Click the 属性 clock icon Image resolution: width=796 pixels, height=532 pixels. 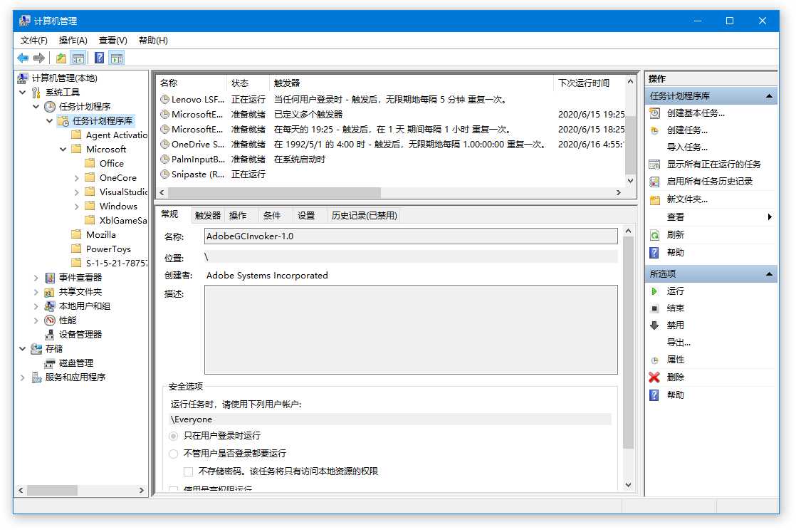pyautogui.click(x=654, y=360)
